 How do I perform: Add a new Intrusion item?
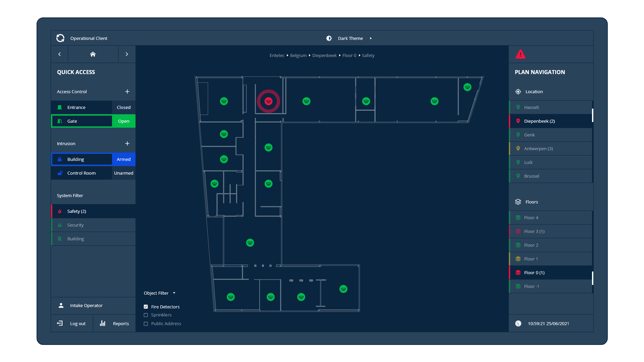(127, 143)
